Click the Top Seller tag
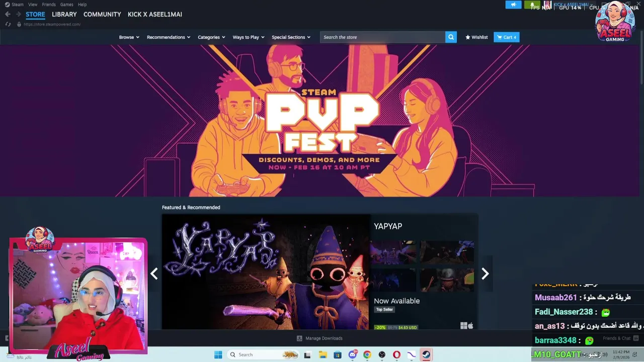Viewport: 644px width, 362px height. (384, 310)
